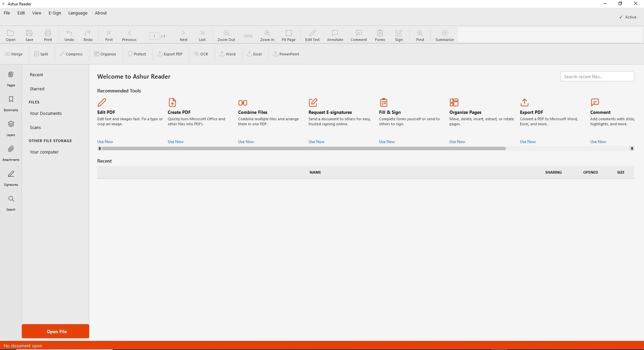Click the Protect tool button
644x350 pixels.
[137, 54]
